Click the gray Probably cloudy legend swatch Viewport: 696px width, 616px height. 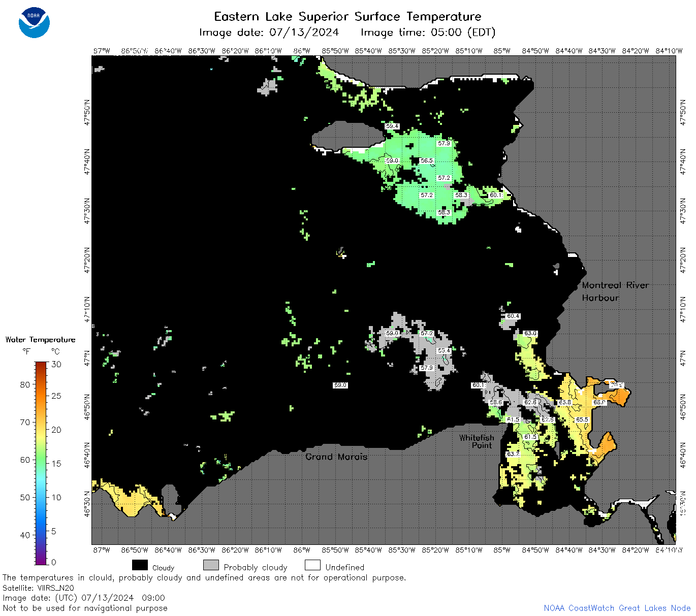[211, 565]
